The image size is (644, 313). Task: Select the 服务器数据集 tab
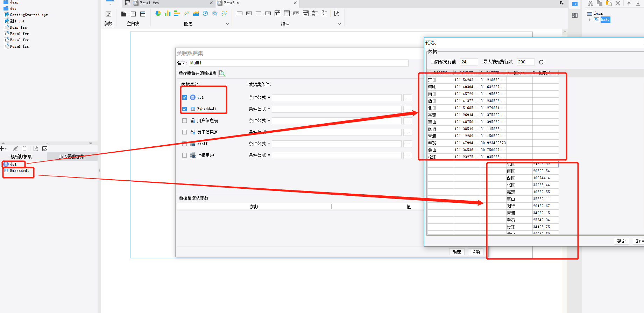pos(72,156)
